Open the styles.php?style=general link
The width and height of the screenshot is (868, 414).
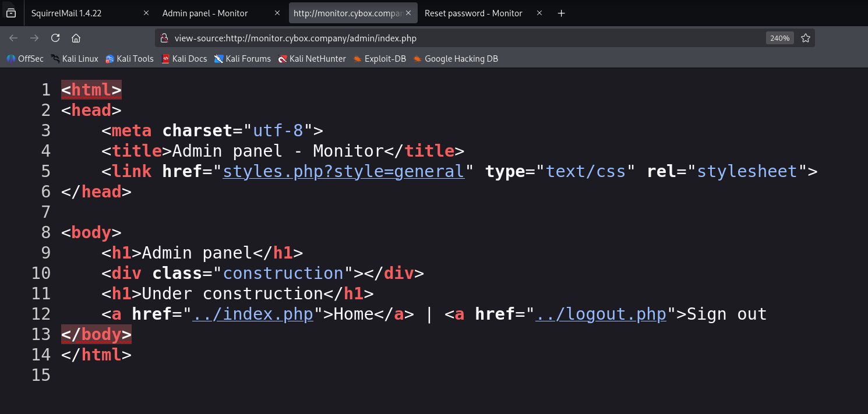343,171
